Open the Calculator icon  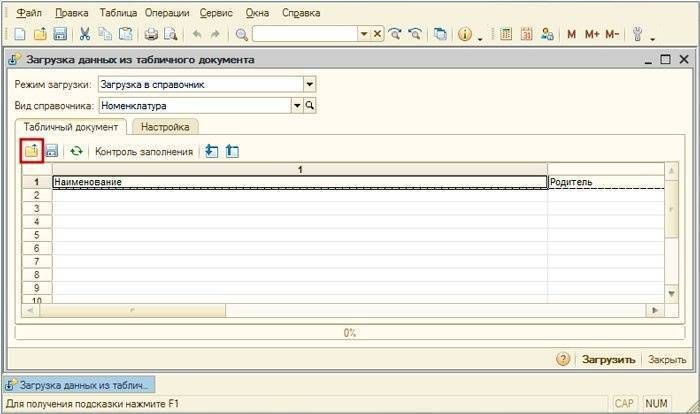(x=506, y=34)
